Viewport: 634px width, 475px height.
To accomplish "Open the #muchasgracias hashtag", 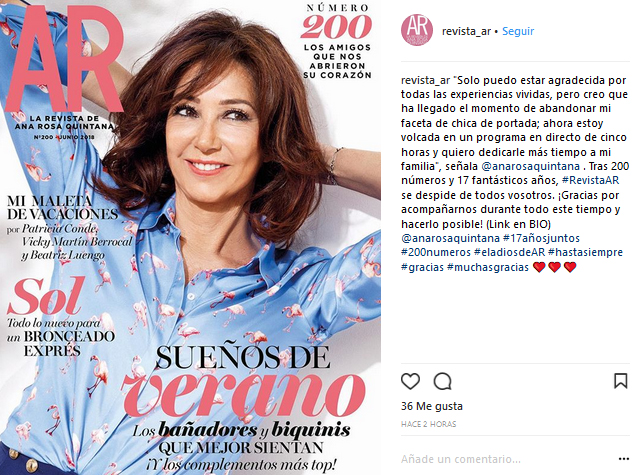I will (x=488, y=267).
